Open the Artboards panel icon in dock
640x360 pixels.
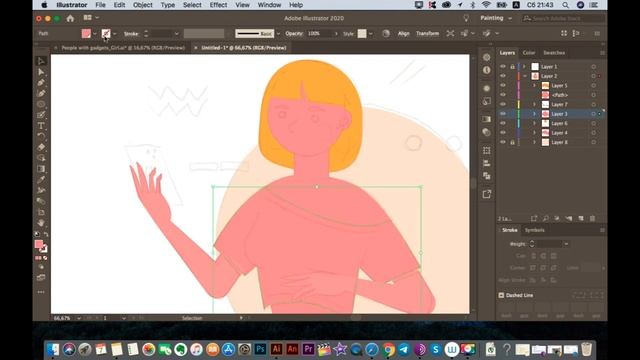[486, 151]
